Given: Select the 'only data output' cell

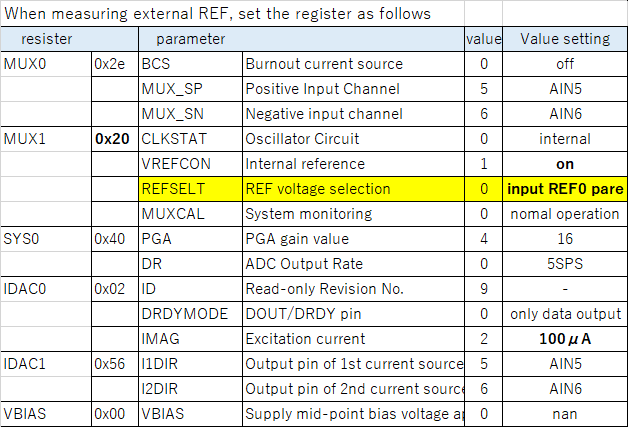Looking at the screenshot, I should (565, 314).
